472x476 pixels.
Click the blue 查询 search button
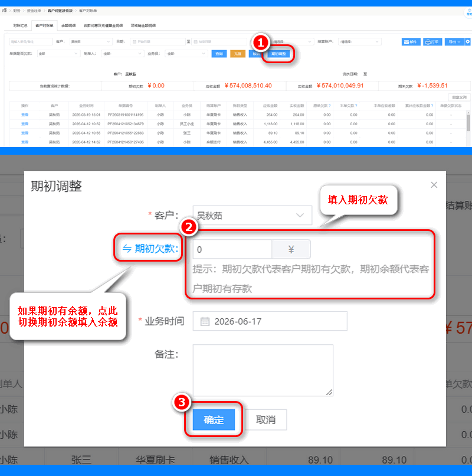coord(219,54)
